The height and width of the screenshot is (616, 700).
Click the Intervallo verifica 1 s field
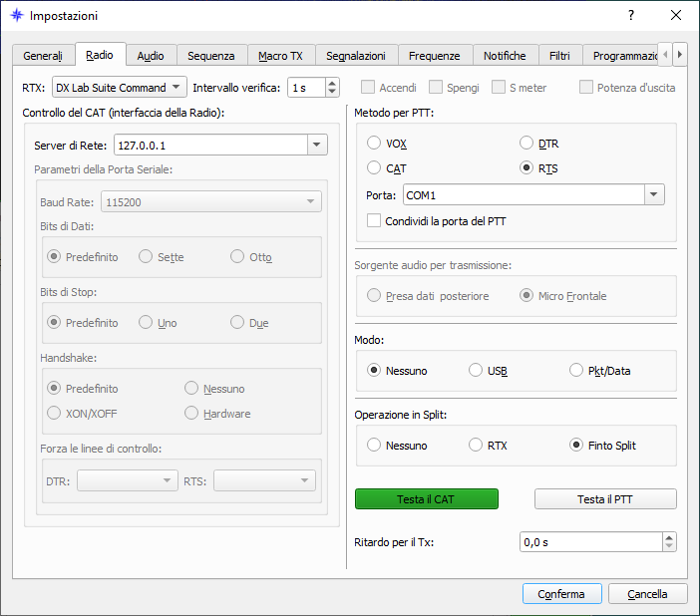click(307, 88)
